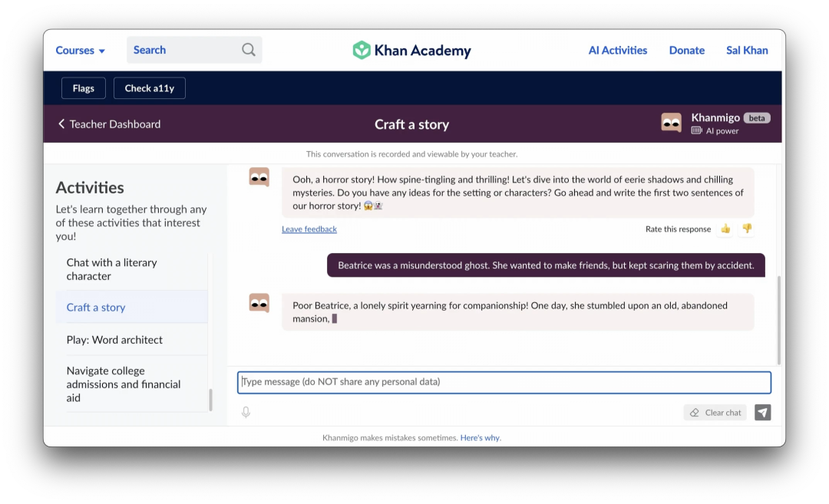Select the Craft a story activity
Image resolution: width=829 pixels, height=504 pixels.
(132, 307)
